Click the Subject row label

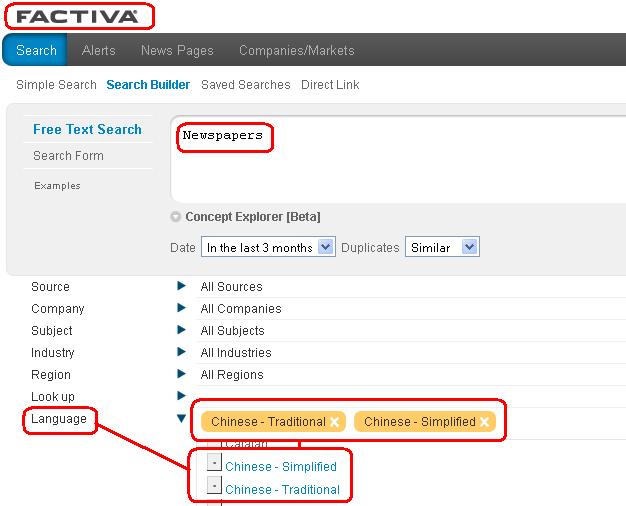coord(52,330)
